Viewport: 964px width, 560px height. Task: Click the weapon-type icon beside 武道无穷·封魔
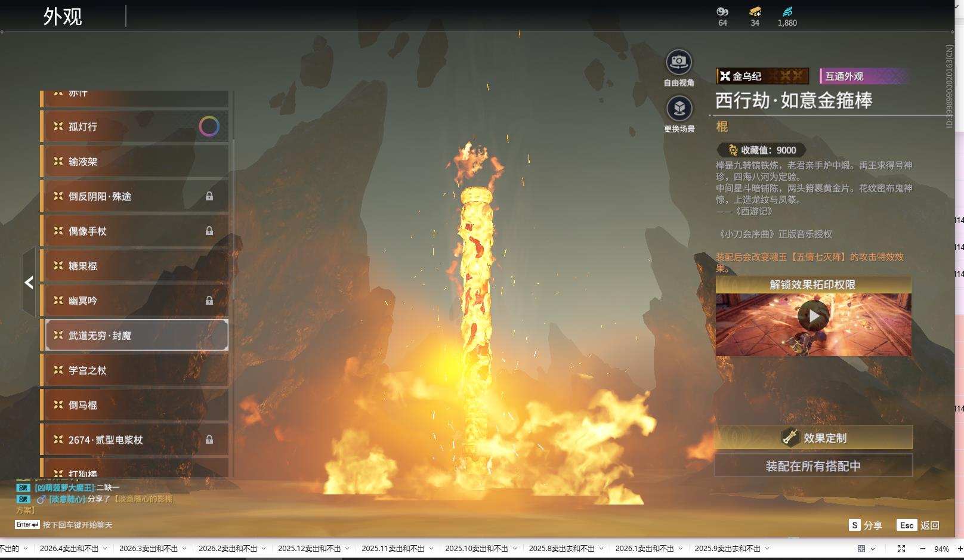tap(58, 335)
